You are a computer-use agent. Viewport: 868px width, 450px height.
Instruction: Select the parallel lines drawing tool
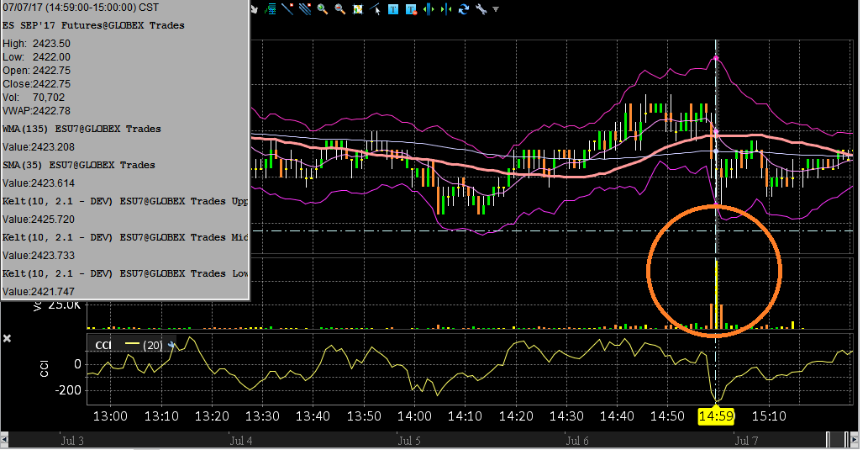pos(305,9)
